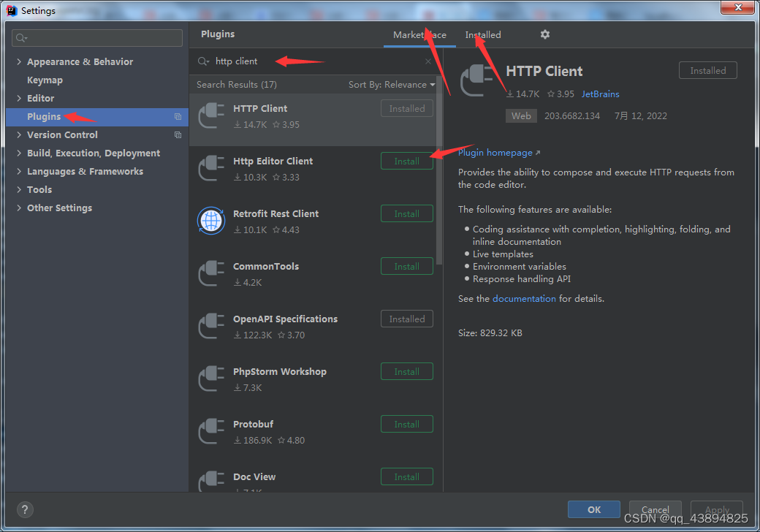760x532 pixels.
Task: Click the Retrofit Rest Client globe icon
Action: click(211, 221)
